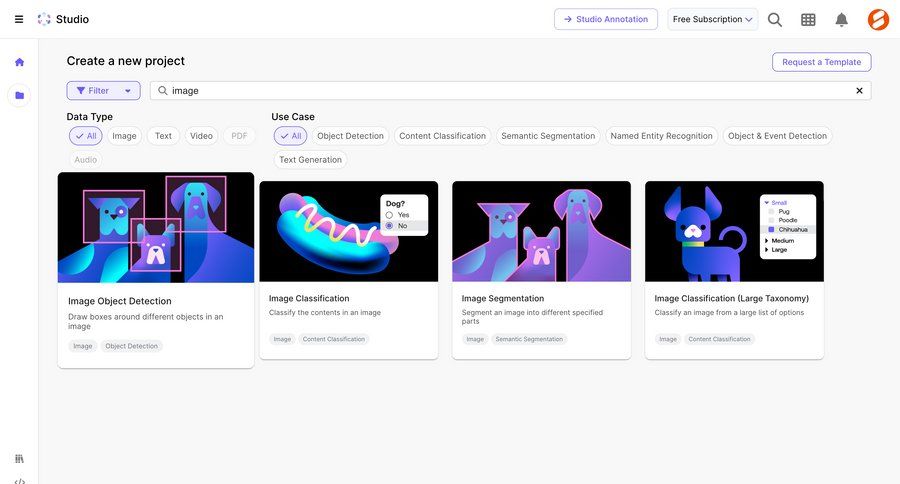
Task: Open the projects folder sidebar icon
Action: [19, 96]
